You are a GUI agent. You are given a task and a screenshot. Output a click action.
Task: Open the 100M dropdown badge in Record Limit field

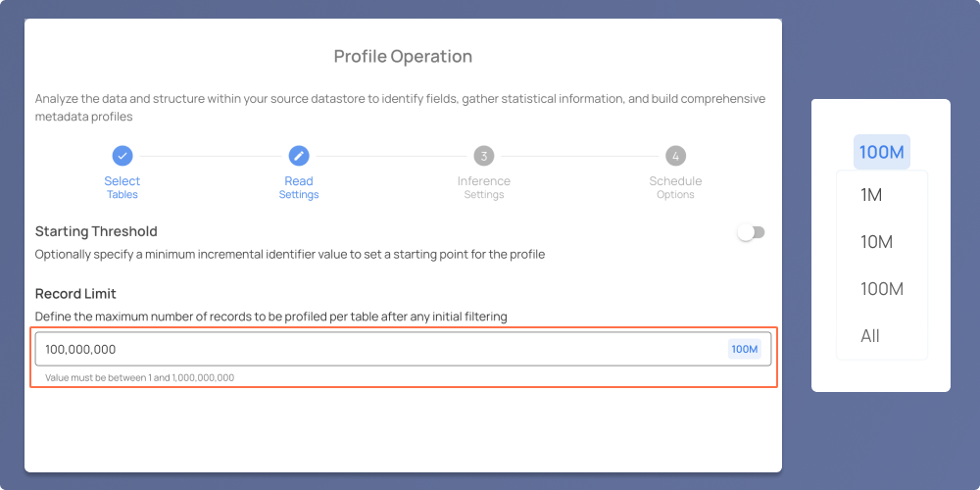coord(745,350)
